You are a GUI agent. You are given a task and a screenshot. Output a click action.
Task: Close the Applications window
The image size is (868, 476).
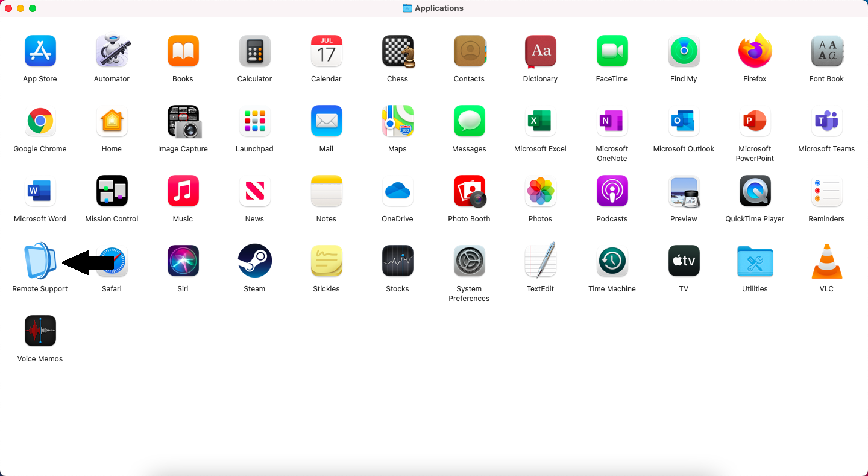click(x=8, y=8)
